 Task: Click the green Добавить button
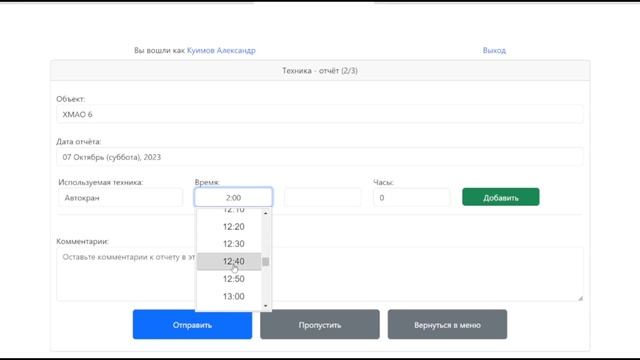pyautogui.click(x=501, y=197)
